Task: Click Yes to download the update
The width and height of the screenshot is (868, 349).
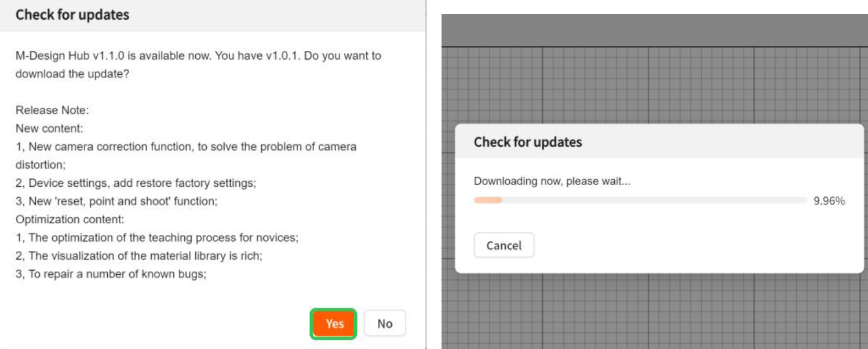Action: pyautogui.click(x=333, y=323)
